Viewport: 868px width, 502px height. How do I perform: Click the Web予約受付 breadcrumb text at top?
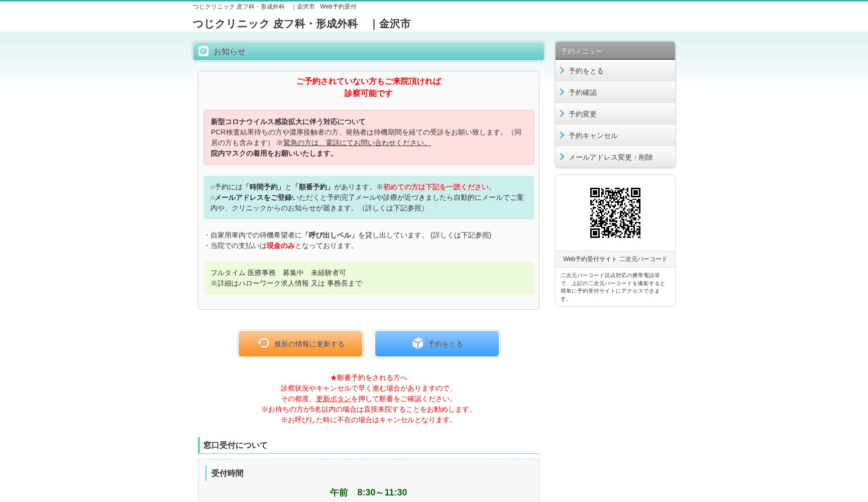[338, 7]
